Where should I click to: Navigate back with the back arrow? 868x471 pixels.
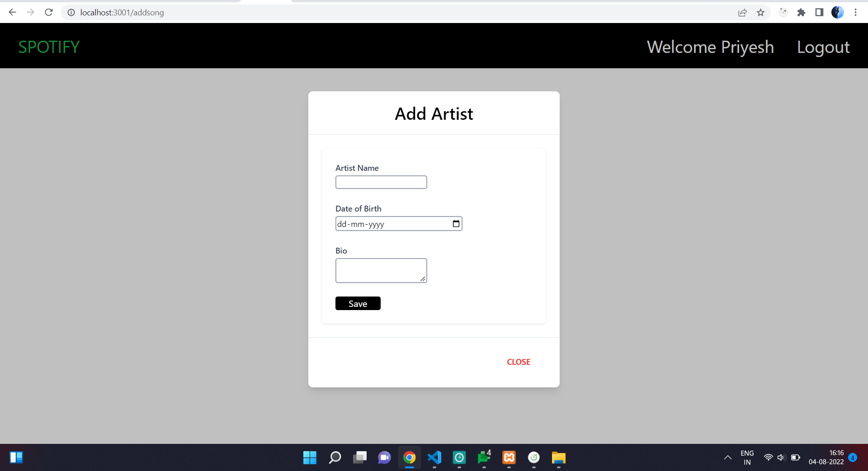point(12,12)
